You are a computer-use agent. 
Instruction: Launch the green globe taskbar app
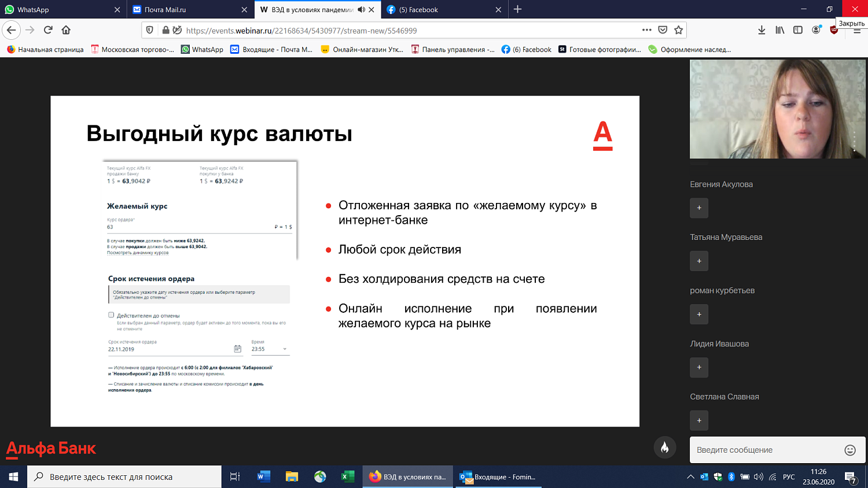click(320, 477)
